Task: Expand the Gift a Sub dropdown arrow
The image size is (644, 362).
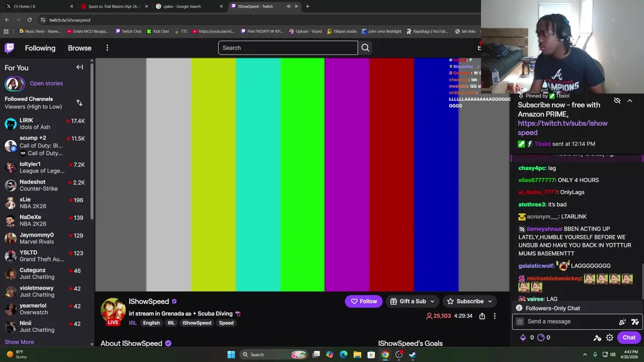Action: point(432,301)
